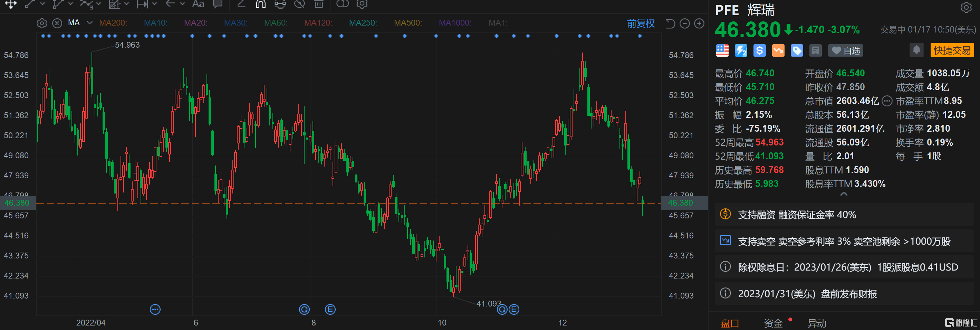Switch to the 资金 tab
This screenshot has width=980, height=330.
point(773,323)
